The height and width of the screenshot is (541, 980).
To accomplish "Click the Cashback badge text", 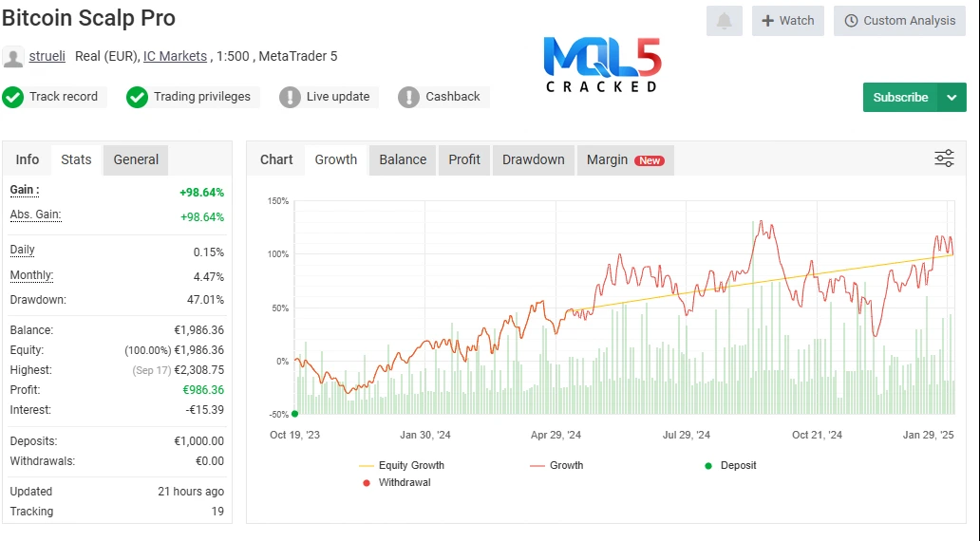I will pos(453,97).
